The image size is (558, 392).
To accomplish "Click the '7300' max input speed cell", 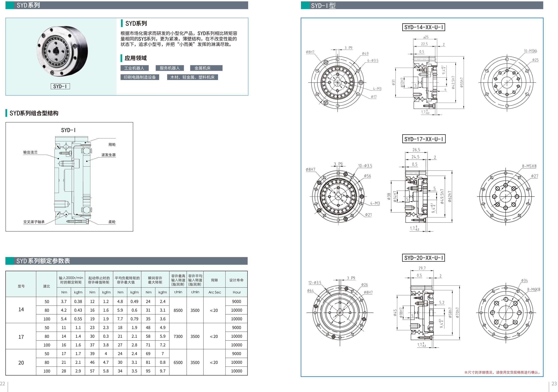I will pos(178,336).
